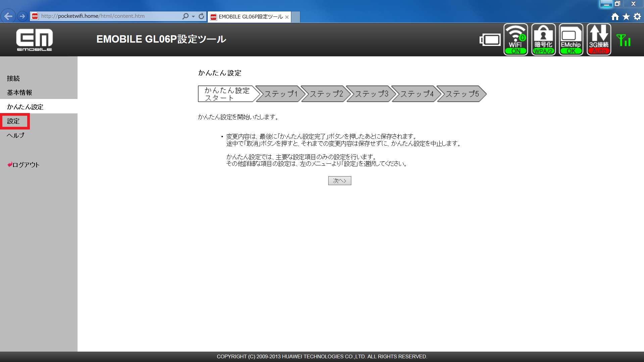The height and width of the screenshot is (362, 644).
Task: Select 設定 in the sidebar menu
Action: pos(15,121)
